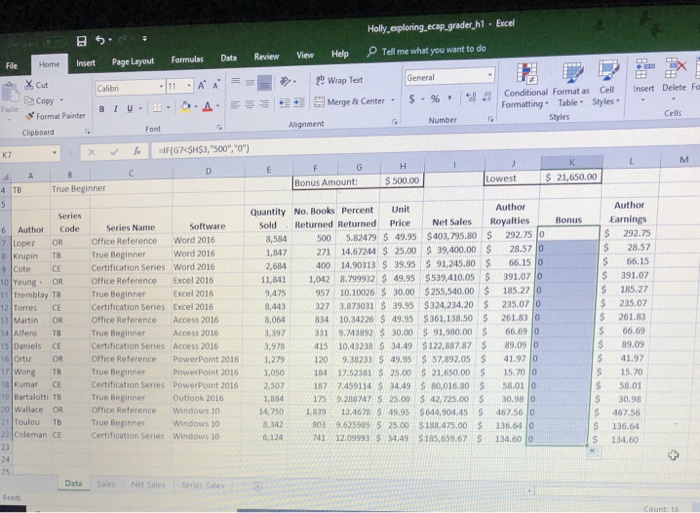Apply Underline formatting

pyautogui.click(x=129, y=108)
